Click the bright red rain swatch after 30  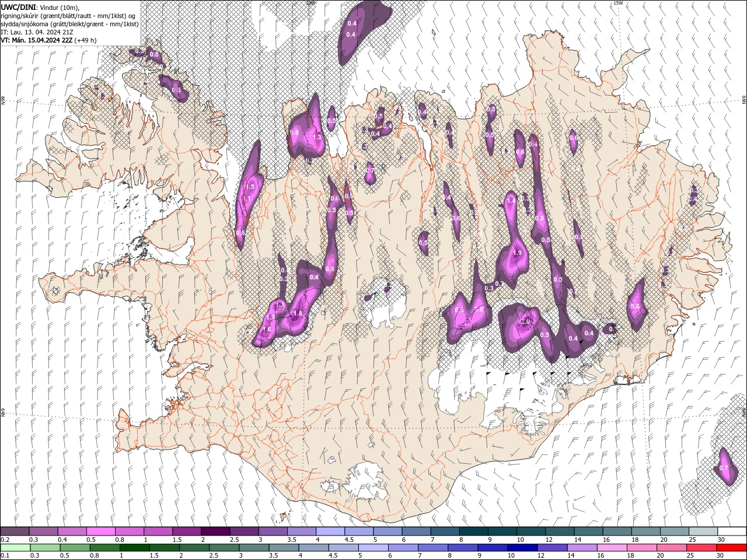732,548
